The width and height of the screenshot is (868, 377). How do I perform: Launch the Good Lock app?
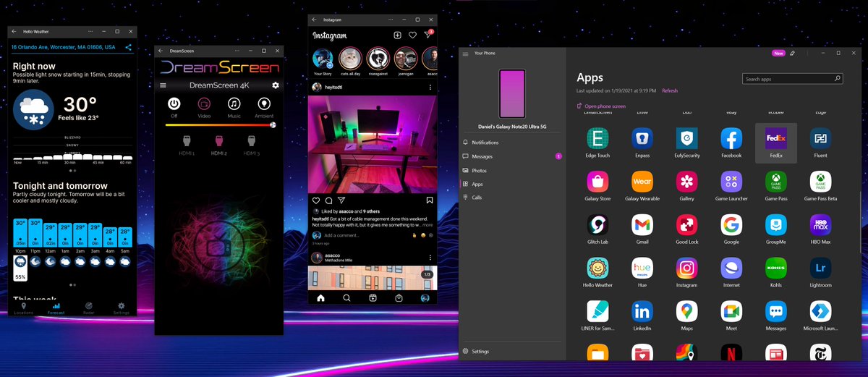pyautogui.click(x=686, y=225)
